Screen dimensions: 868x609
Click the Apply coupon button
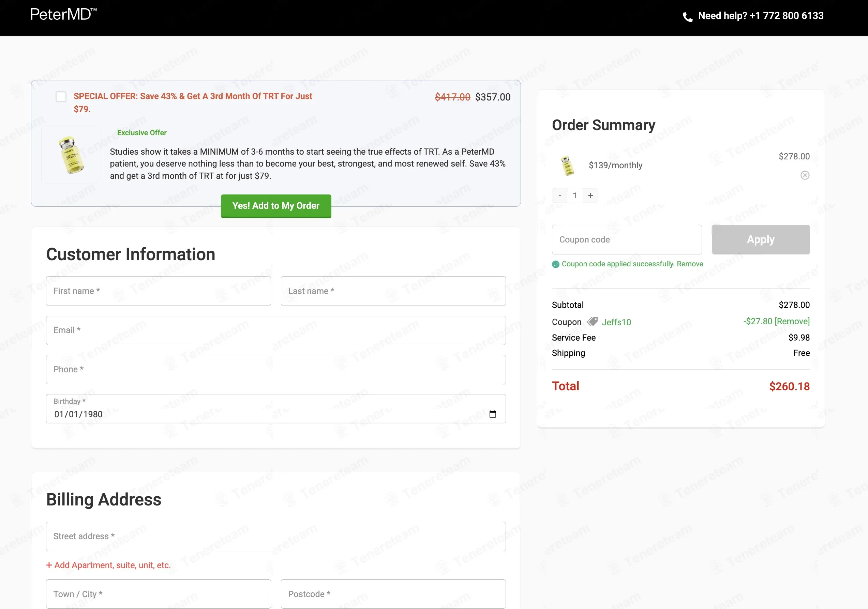pos(761,239)
